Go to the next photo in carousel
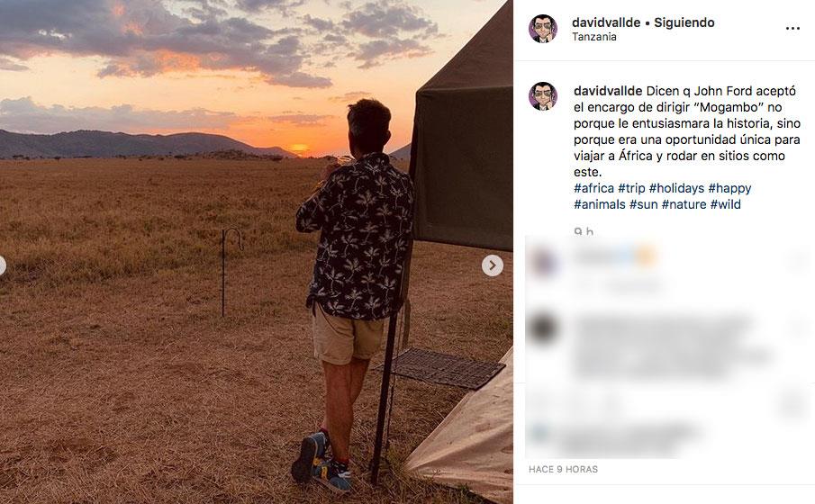 493,265
